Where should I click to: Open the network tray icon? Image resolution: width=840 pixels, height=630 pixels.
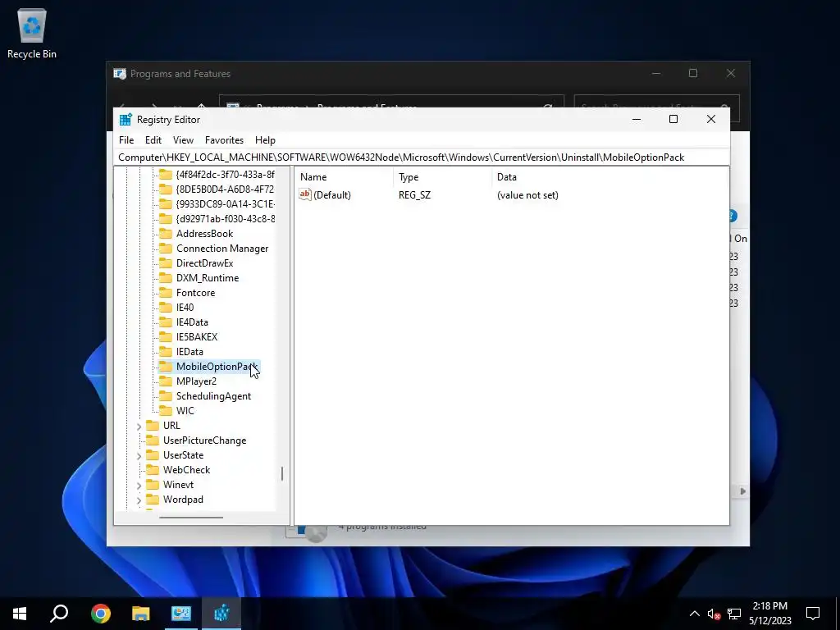pyautogui.click(x=734, y=614)
